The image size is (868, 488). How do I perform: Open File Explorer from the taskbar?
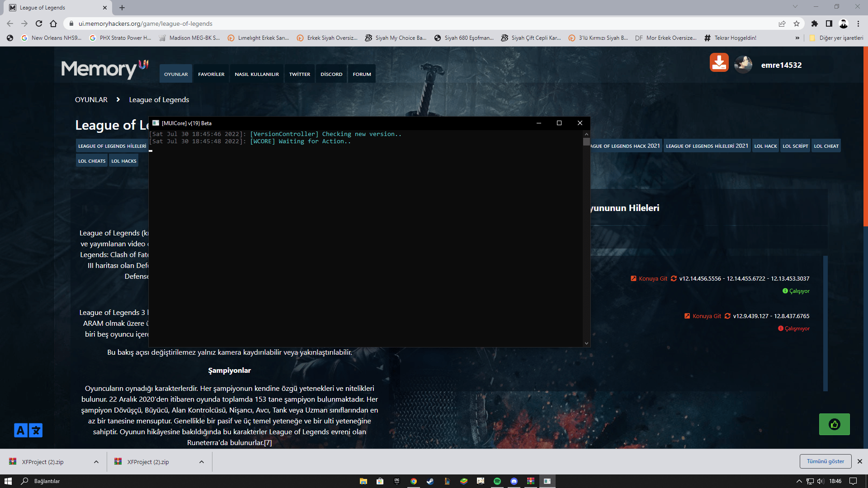click(363, 481)
